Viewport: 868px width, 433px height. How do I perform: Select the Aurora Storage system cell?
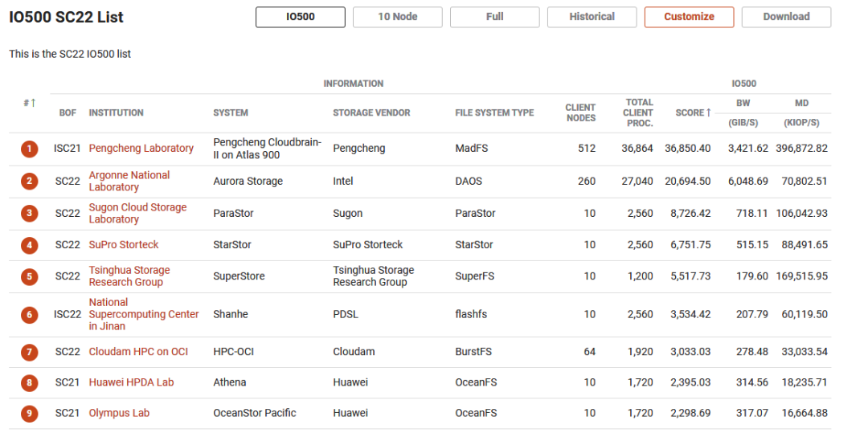tap(248, 182)
